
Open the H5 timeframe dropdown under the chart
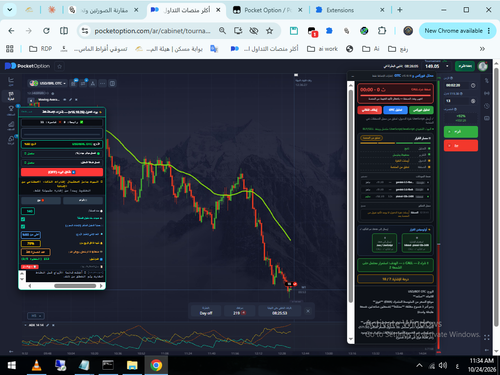tap(36, 315)
